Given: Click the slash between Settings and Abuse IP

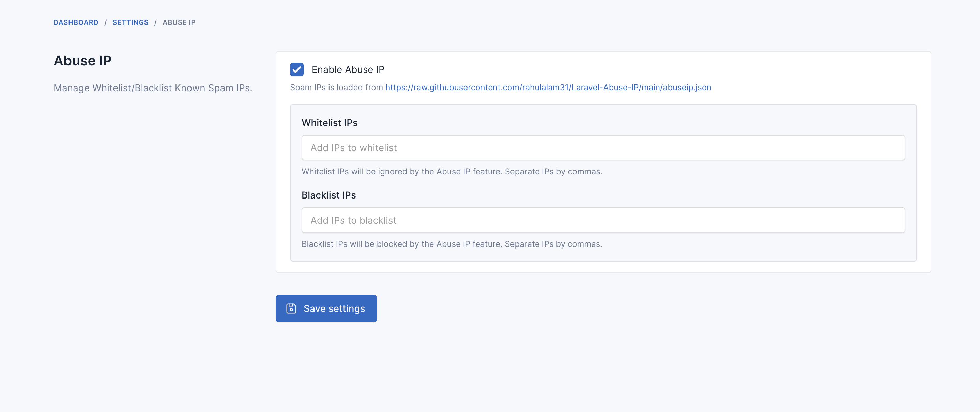Looking at the screenshot, I should click(x=155, y=22).
